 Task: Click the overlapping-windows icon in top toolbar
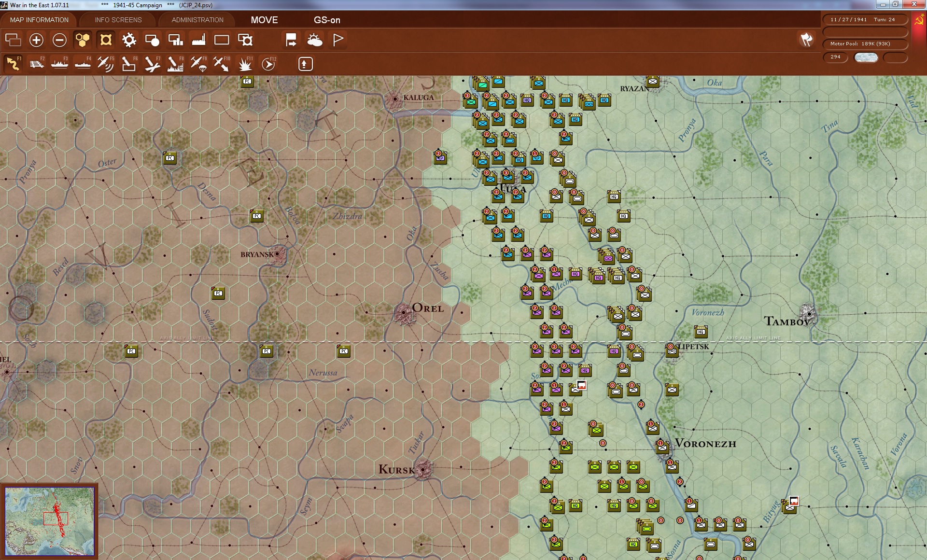click(13, 40)
